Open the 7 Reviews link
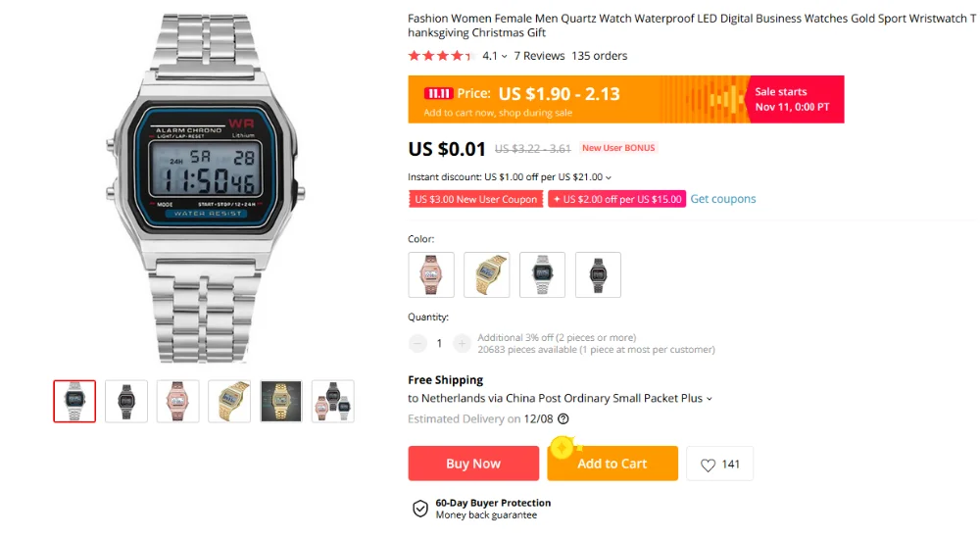980x538 pixels. coord(539,56)
